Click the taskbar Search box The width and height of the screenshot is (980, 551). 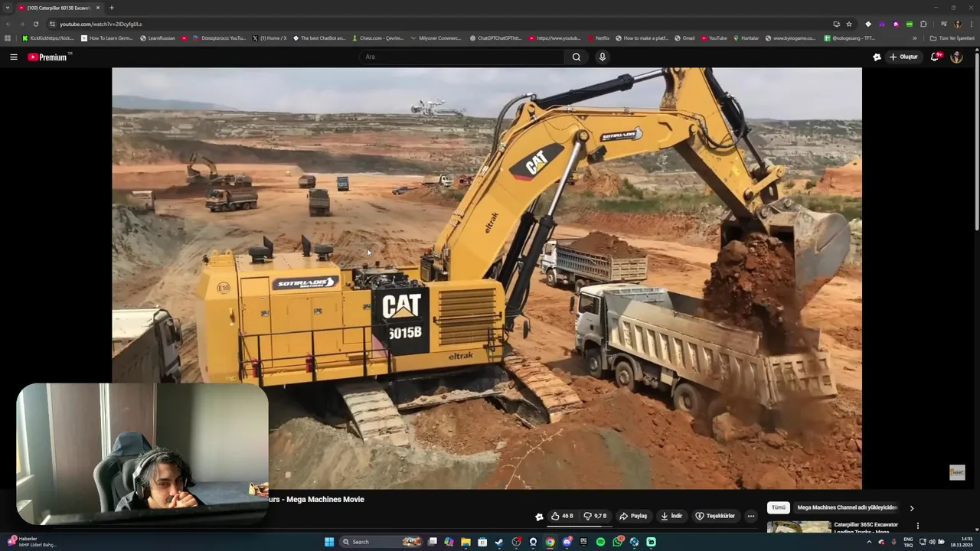pos(381,542)
